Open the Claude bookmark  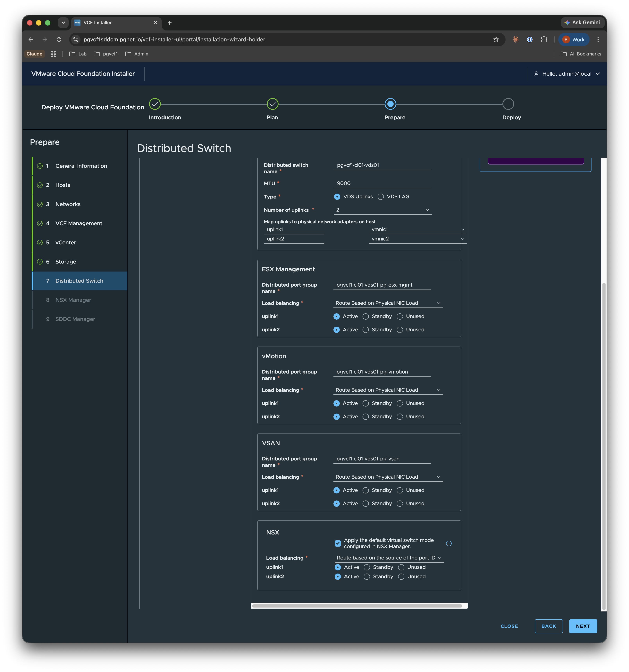click(34, 54)
